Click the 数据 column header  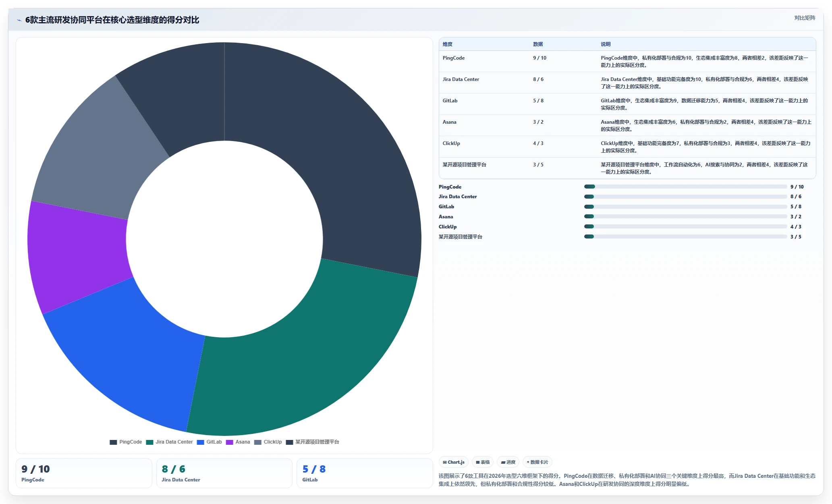(x=538, y=44)
